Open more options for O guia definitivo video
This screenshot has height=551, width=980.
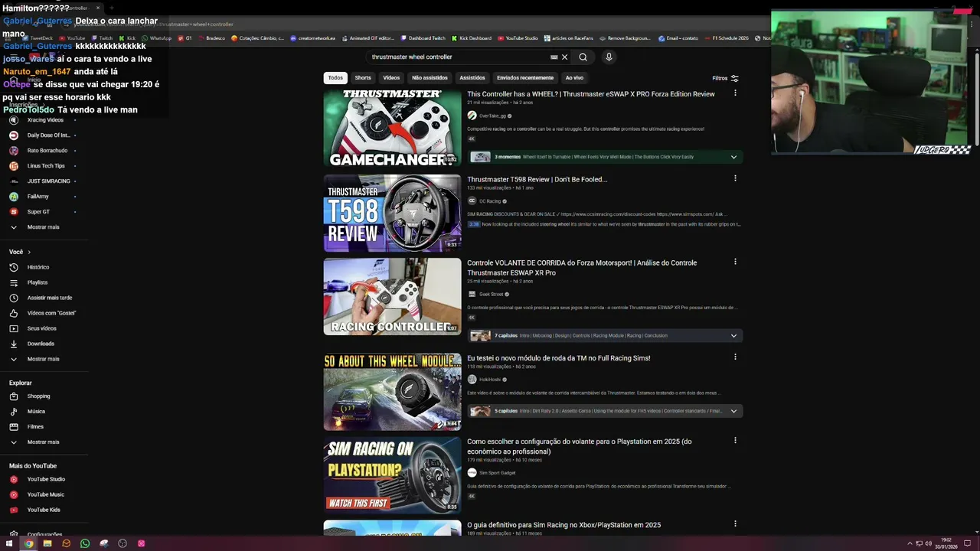click(x=735, y=524)
